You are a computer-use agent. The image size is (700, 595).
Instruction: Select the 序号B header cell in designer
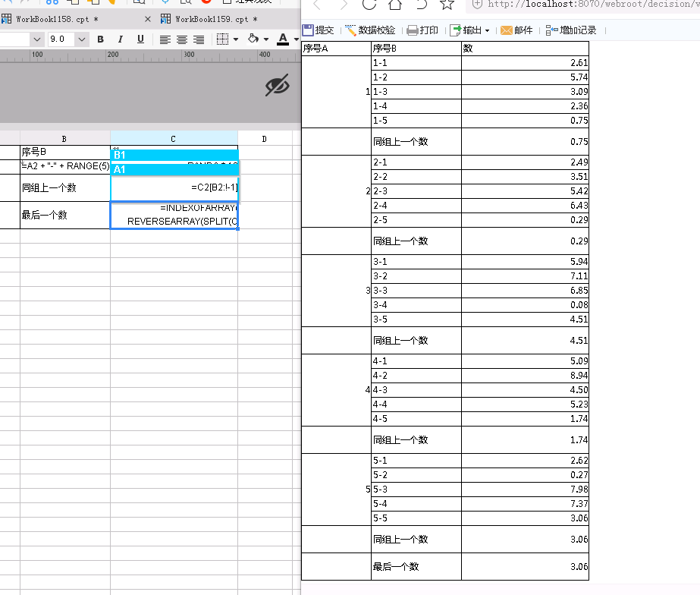pyautogui.click(x=65, y=152)
